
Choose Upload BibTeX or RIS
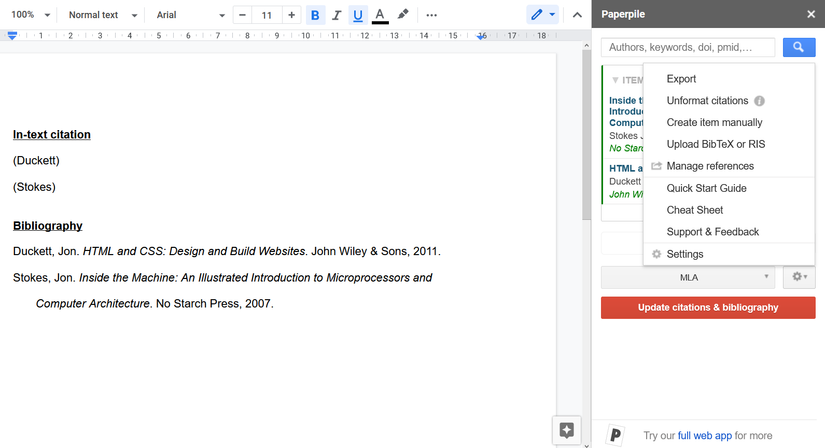click(x=715, y=144)
